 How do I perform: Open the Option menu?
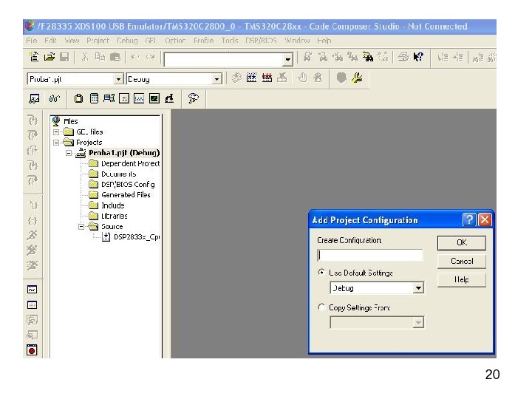tap(175, 41)
